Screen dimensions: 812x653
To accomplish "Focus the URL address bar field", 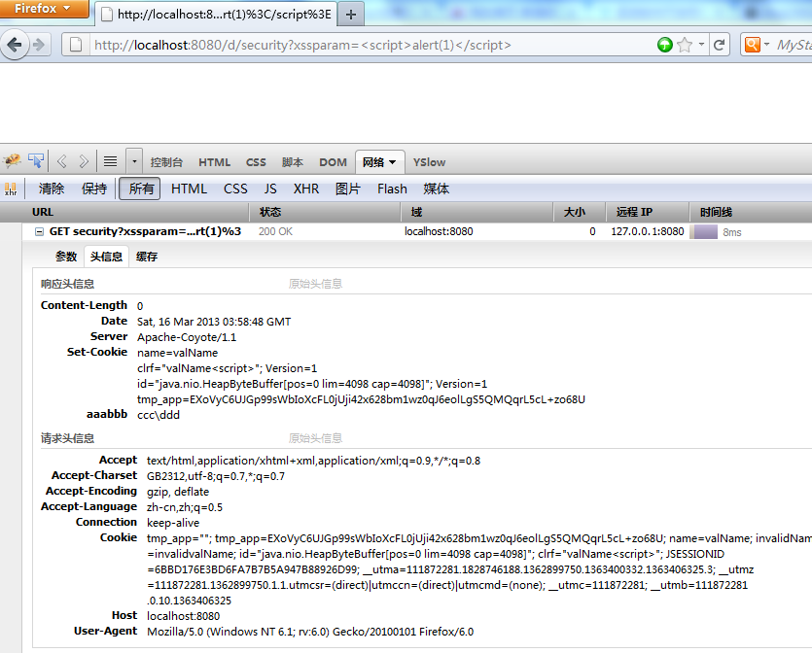I will [x=371, y=45].
